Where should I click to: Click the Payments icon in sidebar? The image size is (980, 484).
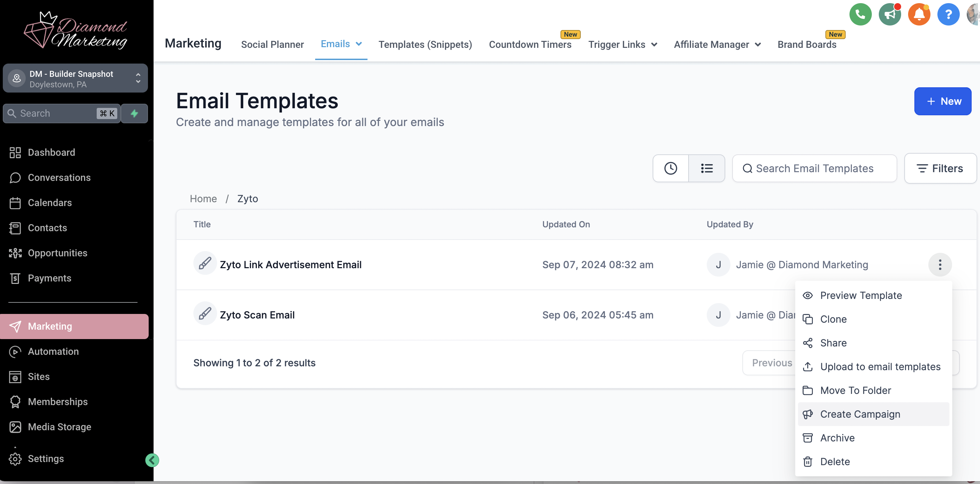(15, 278)
